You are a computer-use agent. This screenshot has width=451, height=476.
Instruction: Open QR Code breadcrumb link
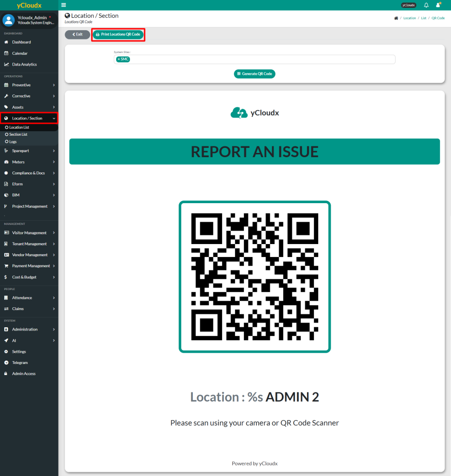438,18
